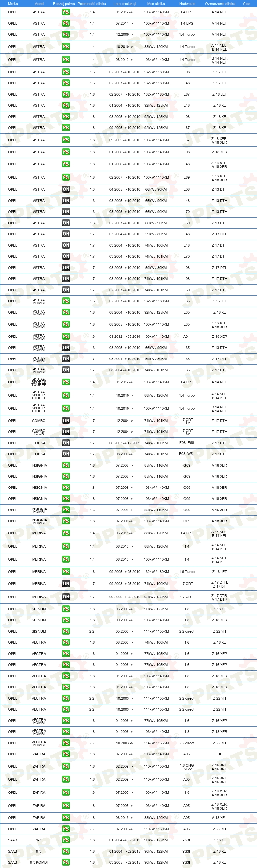
Task: Click '06.2011 ->' date in Meriva row
Action: [x=125, y=533]
